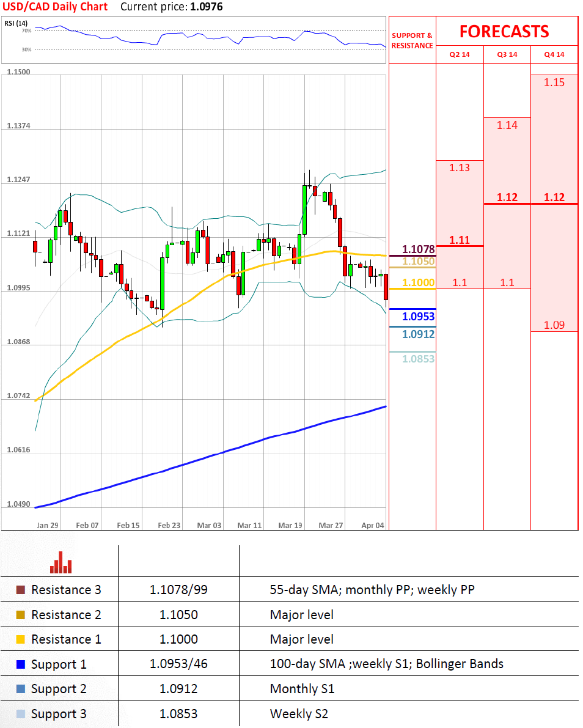Image resolution: width=583 pixels, height=728 pixels.
Task: Click the 'Apr 04' date axis label
Action: (x=373, y=526)
